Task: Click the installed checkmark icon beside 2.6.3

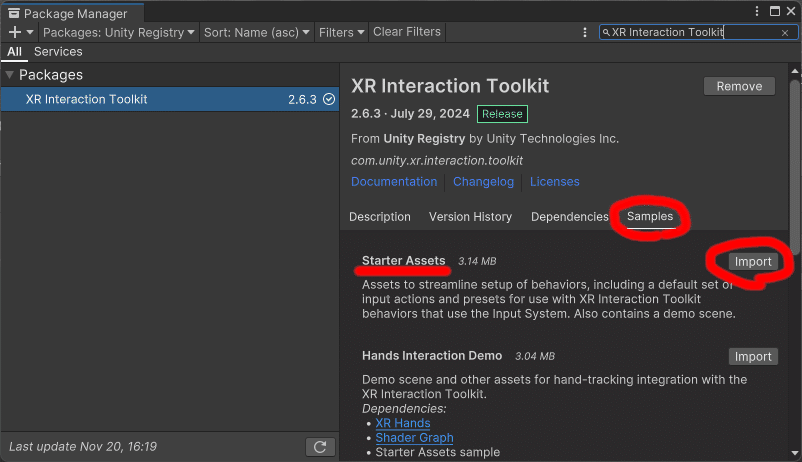Action: (329, 99)
